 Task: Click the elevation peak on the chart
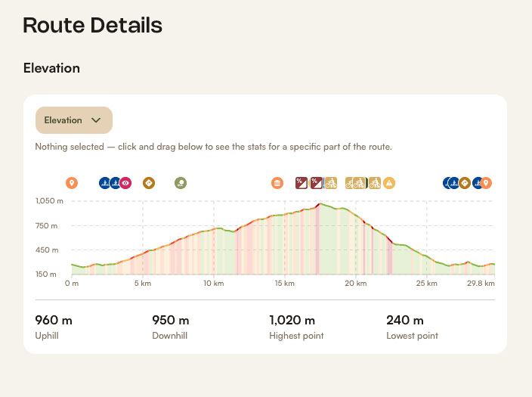tap(319, 204)
